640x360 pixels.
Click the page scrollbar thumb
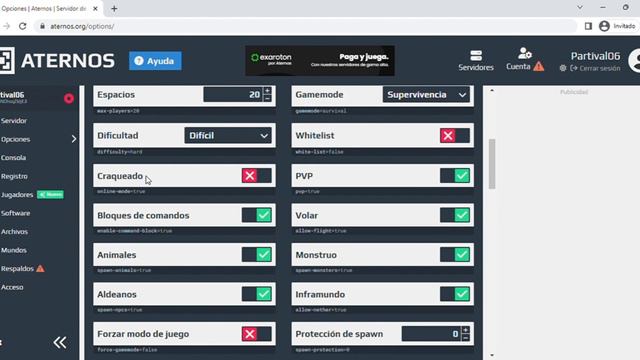coord(492,164)
